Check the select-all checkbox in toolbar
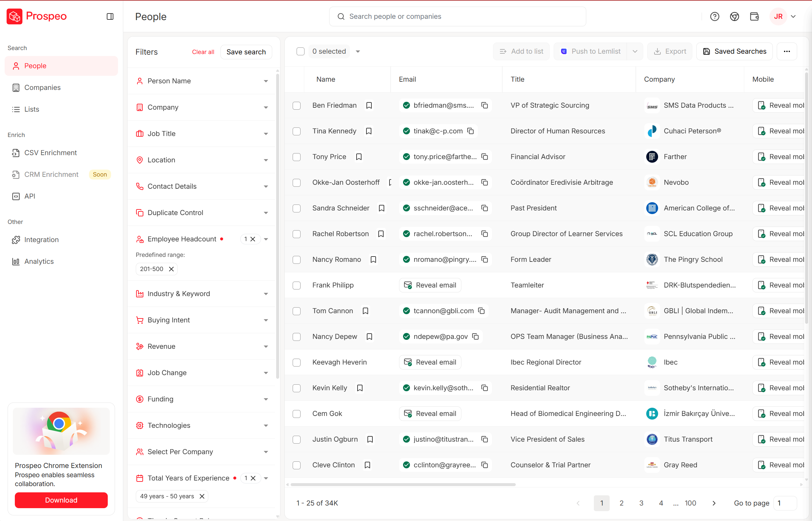The width and height of the screenshot is (812, 521). pos(300,51)
